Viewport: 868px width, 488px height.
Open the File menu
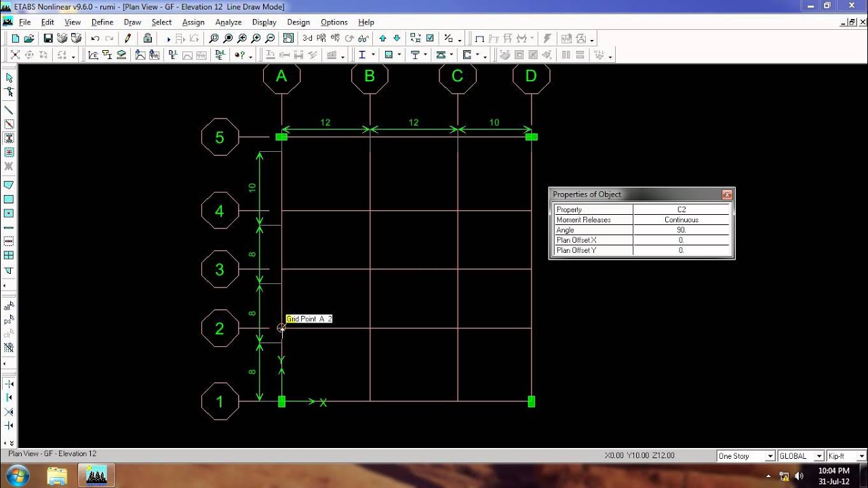click(x=24, y=22)
